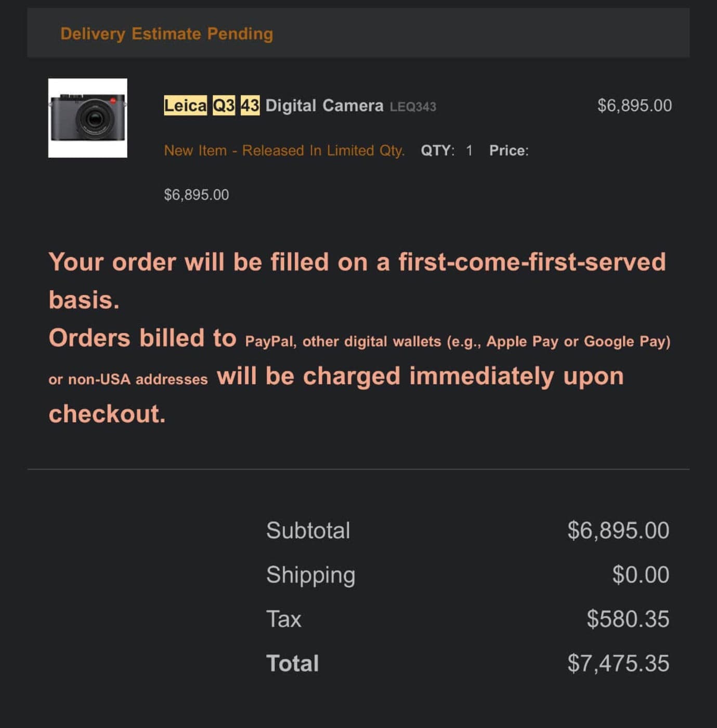Click the quantity value 1
The height and width of the screenshot is (728, 717).
tap(469, 151)
